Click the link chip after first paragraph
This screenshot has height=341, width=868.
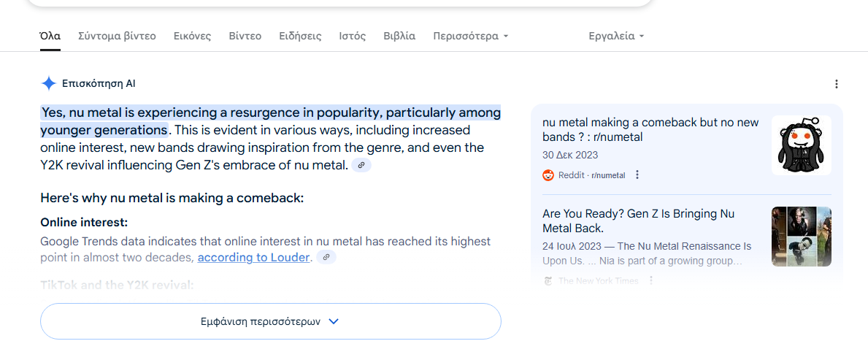tap(361, 165)
